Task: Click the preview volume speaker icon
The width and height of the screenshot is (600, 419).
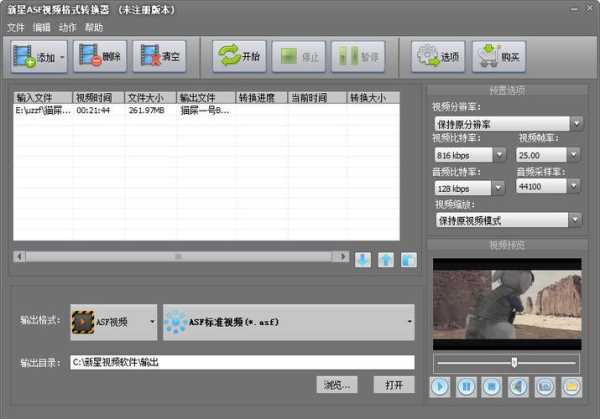Action: 518,387
